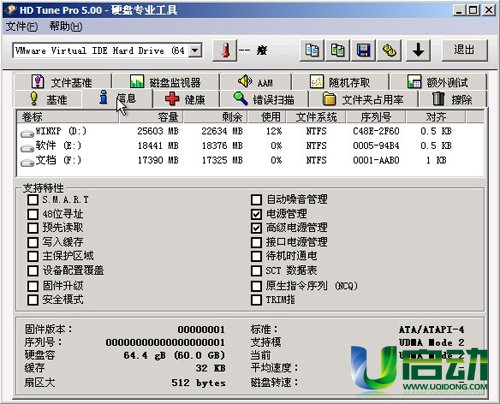Sort by 文件系统 column header

pos(316,117)
